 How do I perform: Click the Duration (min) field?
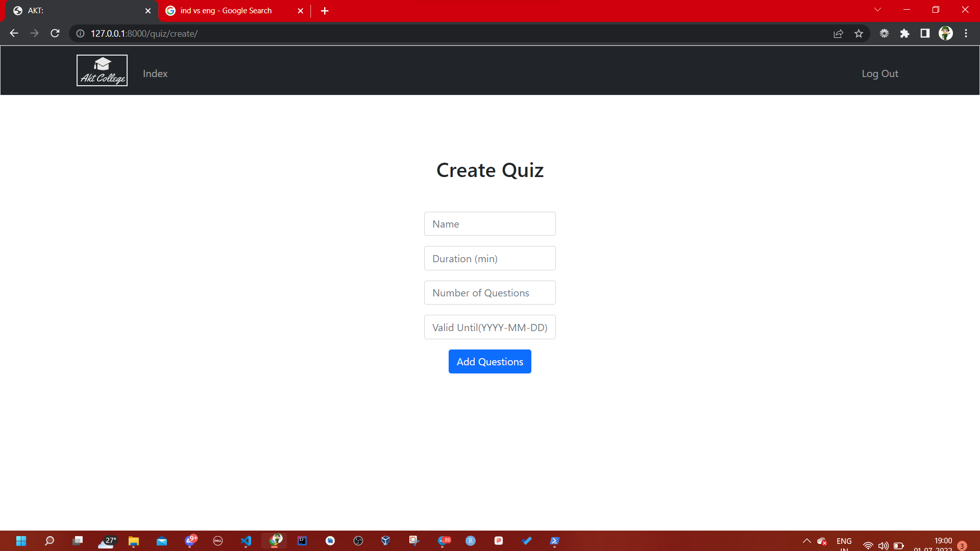click(490, 258)
